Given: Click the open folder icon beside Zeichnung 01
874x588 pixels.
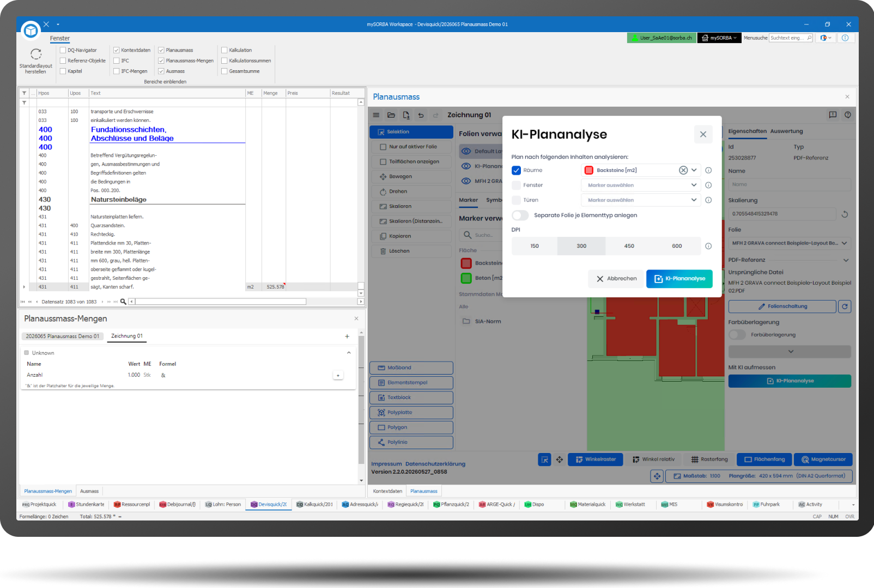Looking at the screenshot, I should [391, 115].
